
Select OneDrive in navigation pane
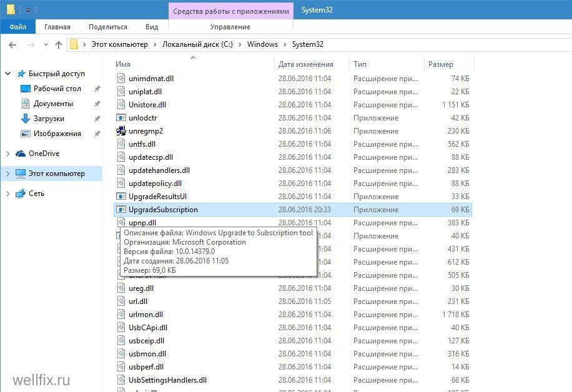pyautogui.click(x=44, y=154)
